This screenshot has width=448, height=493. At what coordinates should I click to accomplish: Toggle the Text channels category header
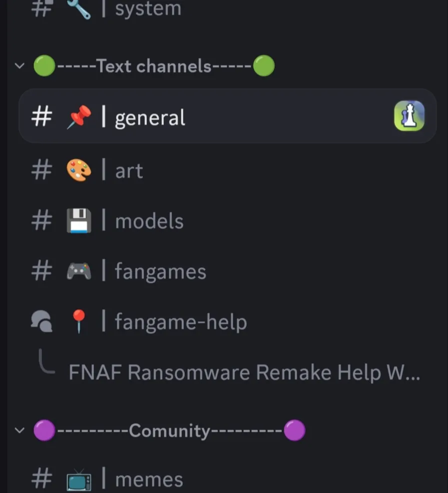[x=154, y=66]
